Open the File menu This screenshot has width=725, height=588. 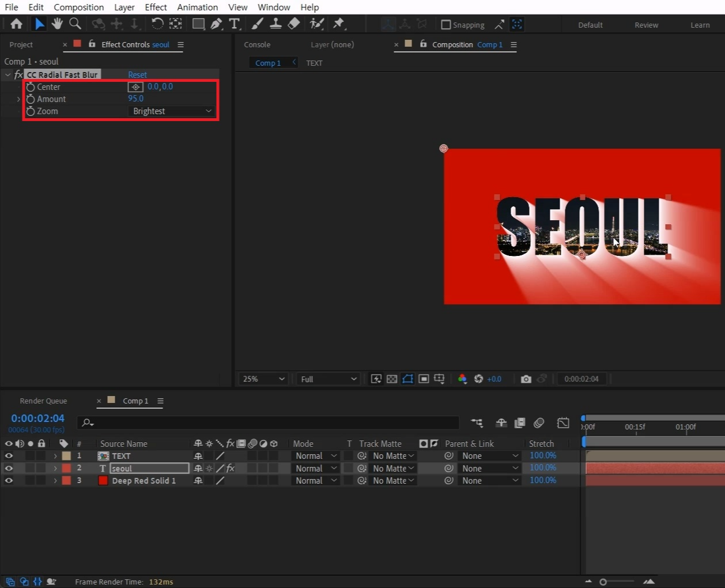tap(12, 7)
